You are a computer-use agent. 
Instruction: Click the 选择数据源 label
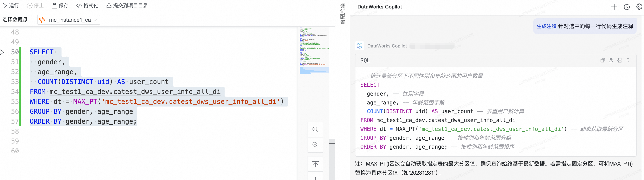(15, 19)
